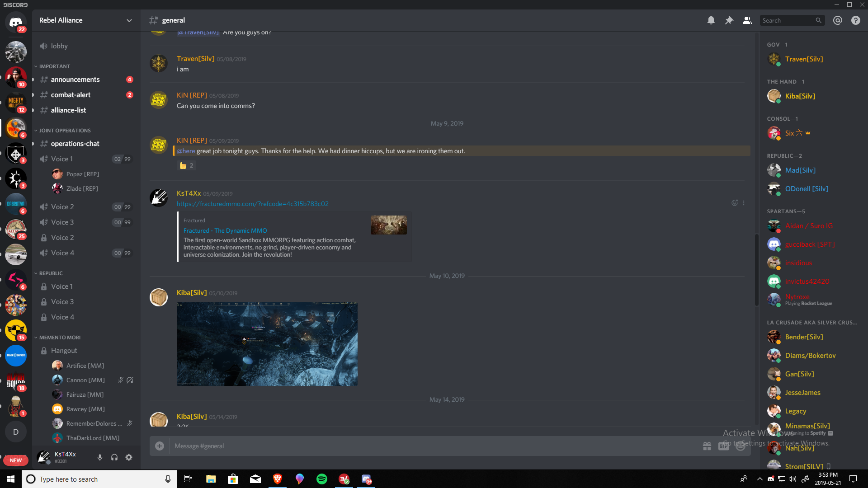Collapse the IMPORTANT channel category
This screenshot has width=868, height=488.
pos(54,66)
